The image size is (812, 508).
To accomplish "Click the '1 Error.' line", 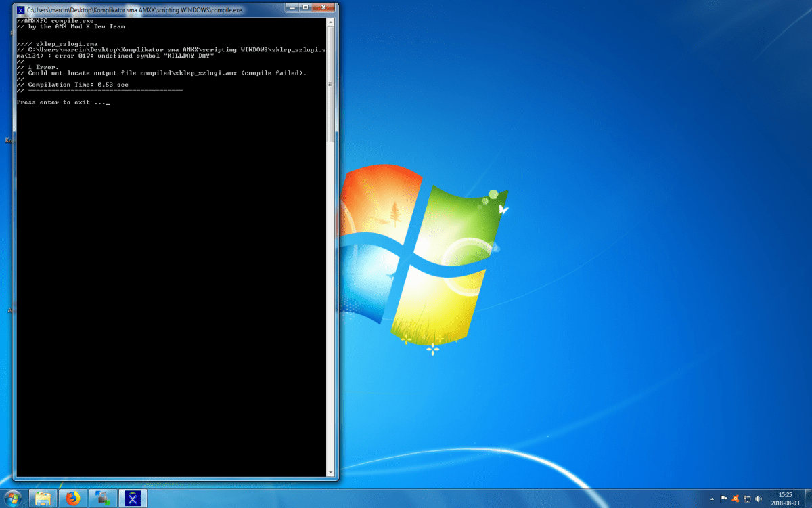I will click(x=39, y=67).
